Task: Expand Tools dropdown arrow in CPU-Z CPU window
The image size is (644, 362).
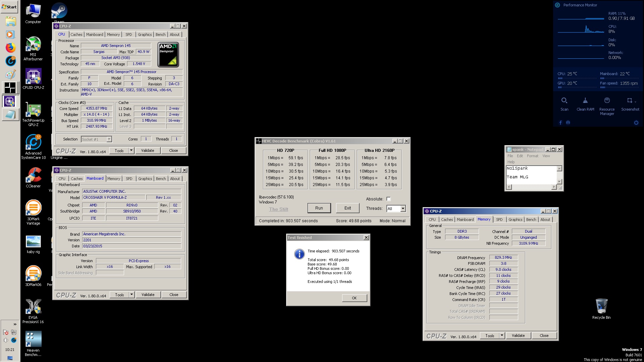Action: click(131, 151)
